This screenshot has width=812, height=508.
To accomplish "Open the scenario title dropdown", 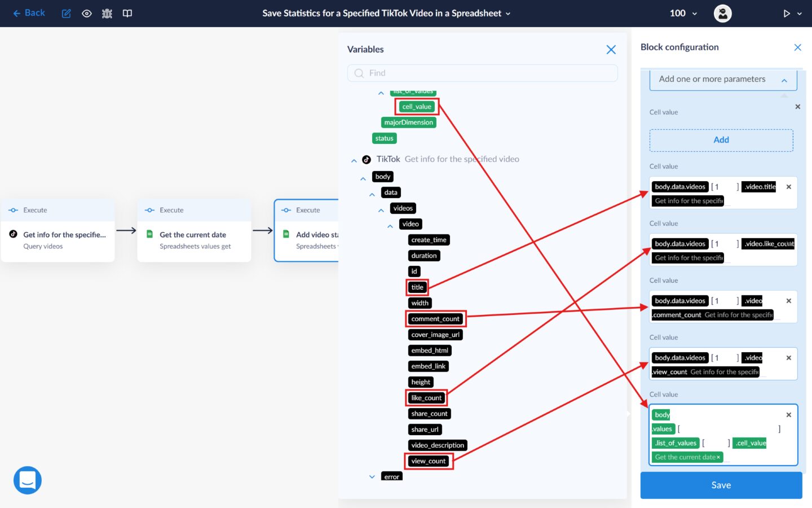I will (x=507, y=14).
